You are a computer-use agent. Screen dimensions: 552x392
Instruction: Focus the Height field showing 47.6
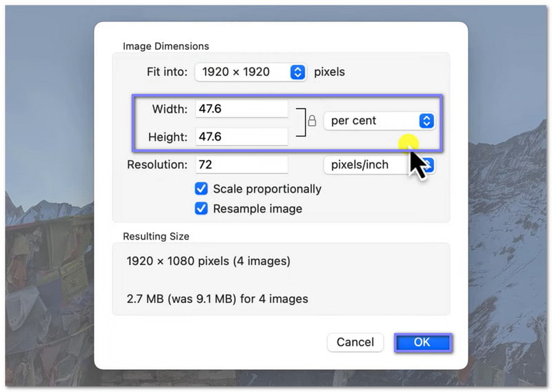click(x=241, y=137)
